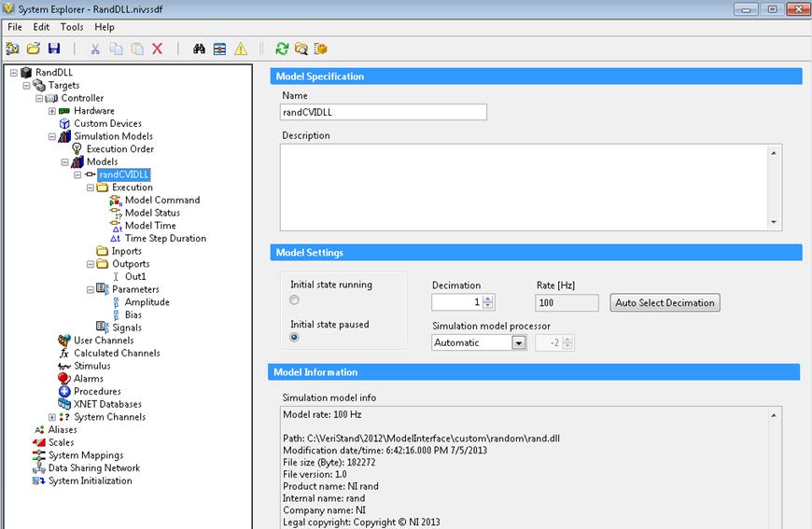This screenshot has width=812, height=529.
Task: Click the Save toolbar icon
Action: click(53, 49)
